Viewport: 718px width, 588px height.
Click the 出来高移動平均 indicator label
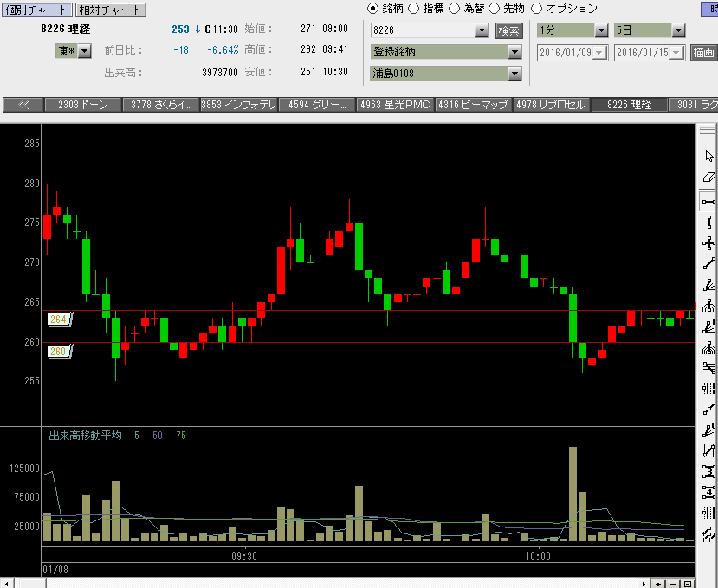85,436
